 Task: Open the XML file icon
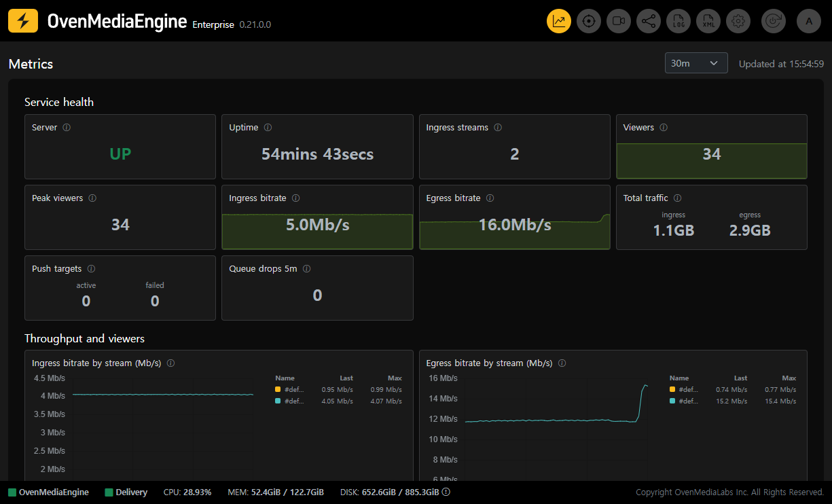click(x=708, y=21)
